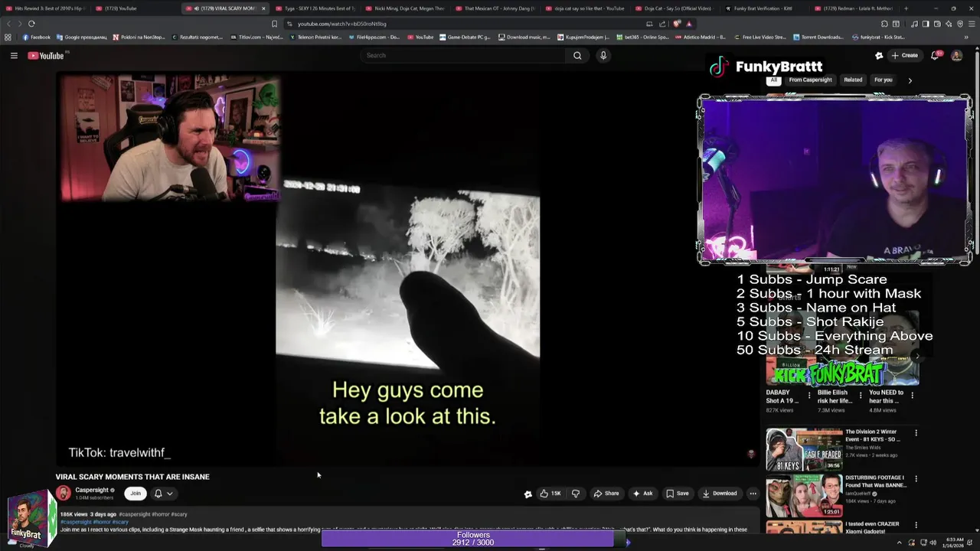Open the YouTube account avatar menu
The height and width of the screenshot is (551, 980).
coord(956,55)
